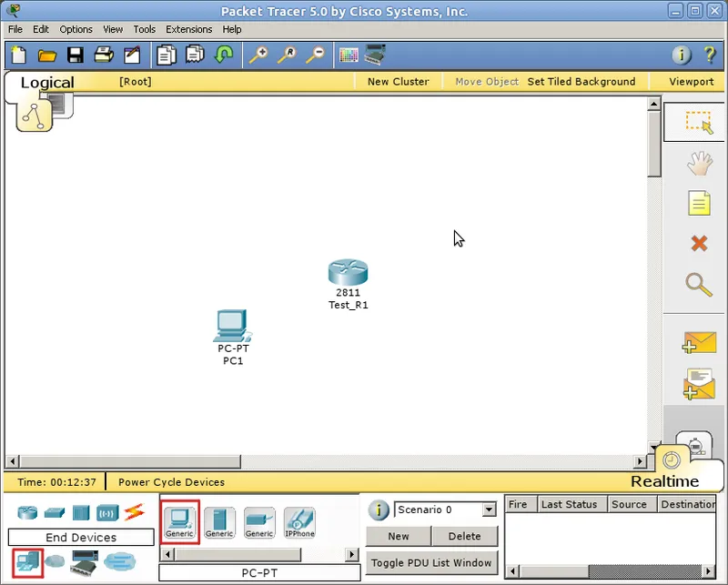Select the 2811 Test_R1 router
Viewport: 728px width, 585px height.
[x=349, y=273]
